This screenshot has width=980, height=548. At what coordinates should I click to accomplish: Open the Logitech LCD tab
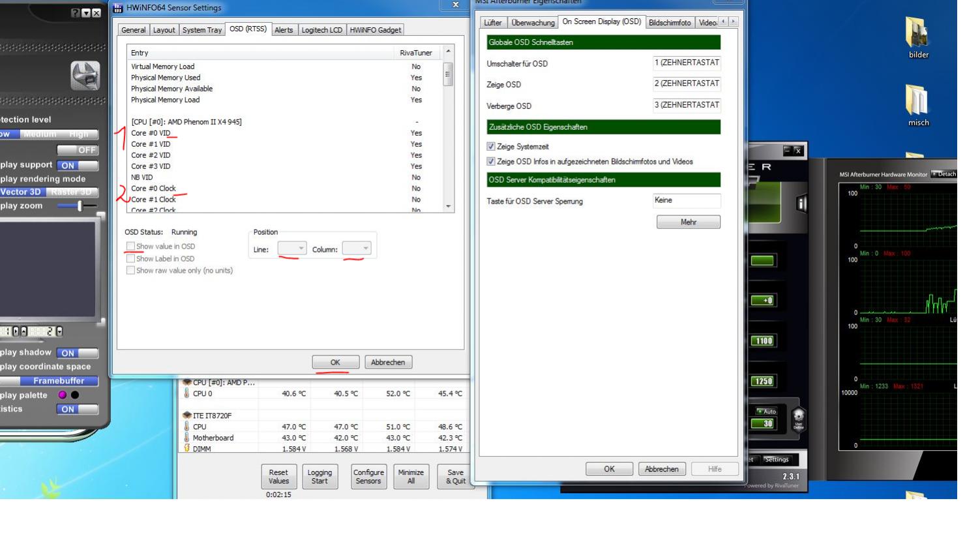point(322,30)
